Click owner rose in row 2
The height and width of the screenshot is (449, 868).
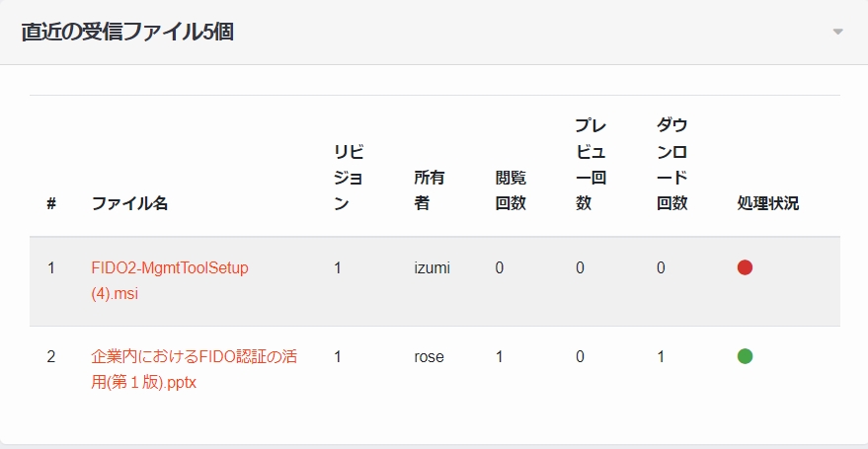click(x=429, y=356)
